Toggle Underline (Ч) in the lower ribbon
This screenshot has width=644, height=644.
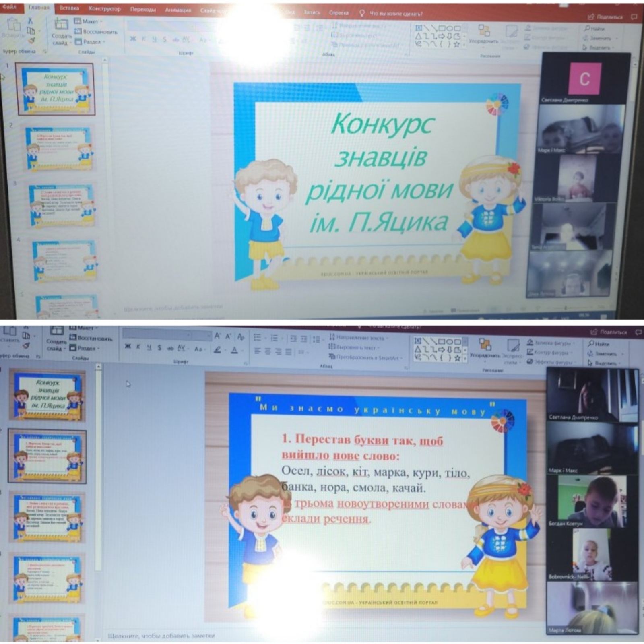[x=149, y=347]
